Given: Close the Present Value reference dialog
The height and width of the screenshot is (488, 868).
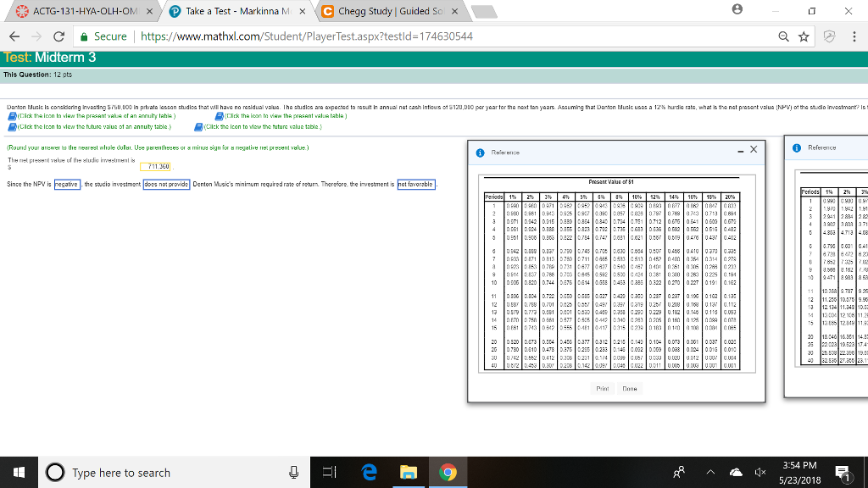Looking at the screenshot, I should coord(754,149).
